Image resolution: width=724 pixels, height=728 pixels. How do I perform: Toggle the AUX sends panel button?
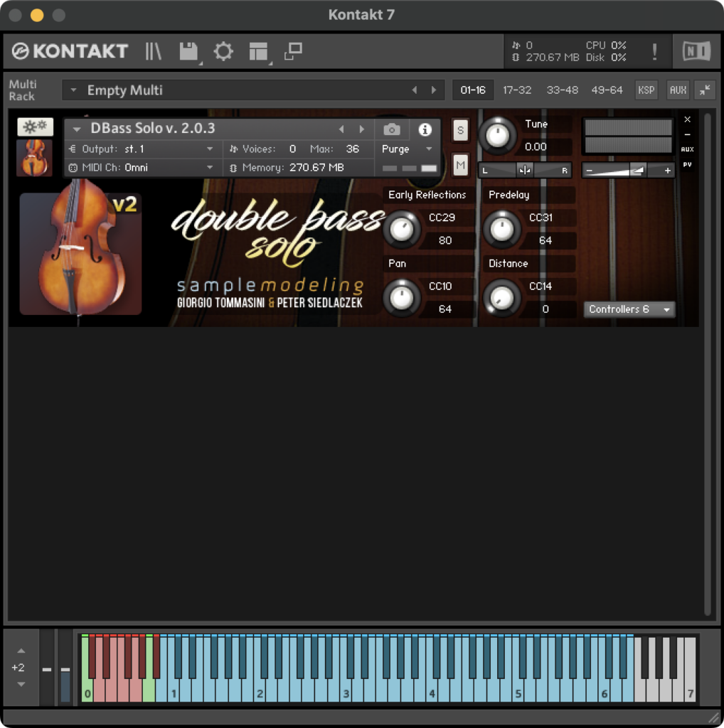pos(678,90)
